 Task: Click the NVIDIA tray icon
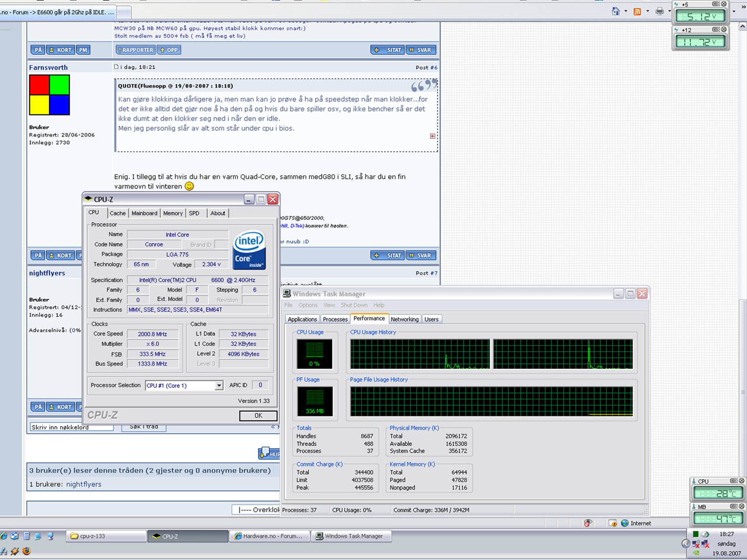point(696,552)
